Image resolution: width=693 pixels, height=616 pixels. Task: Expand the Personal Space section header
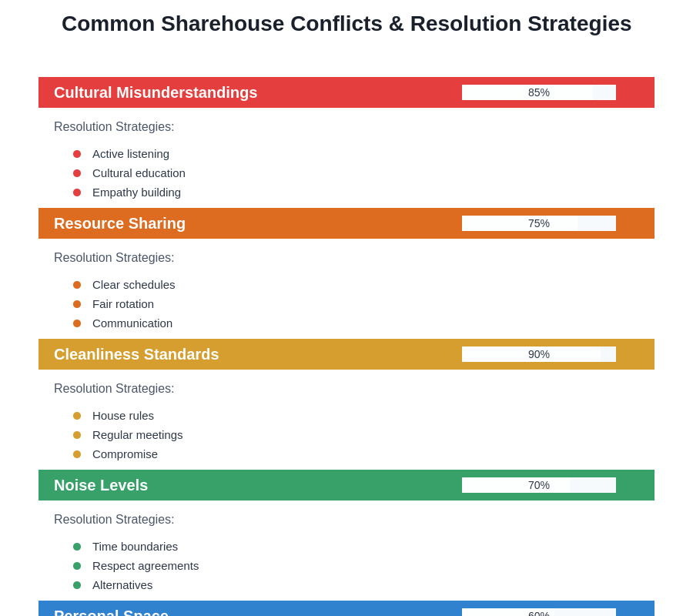click(x=112, y=611)
